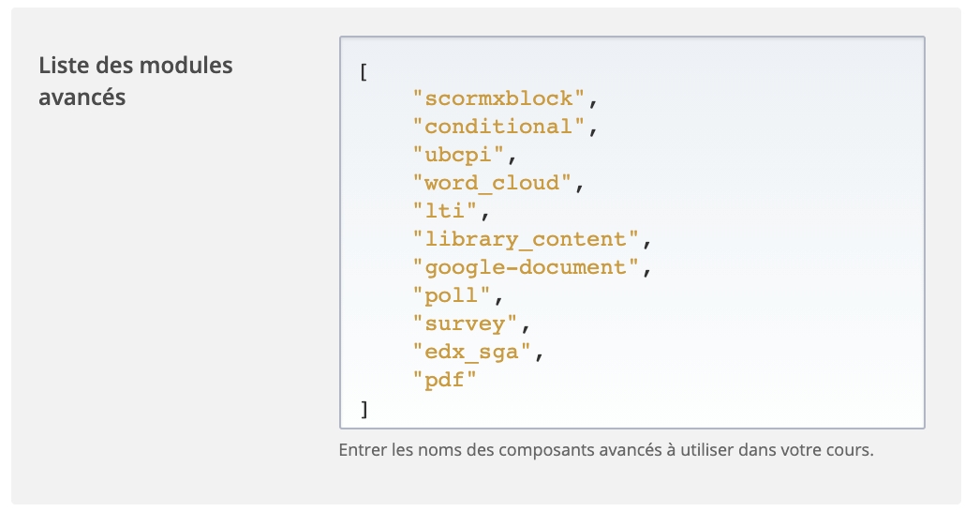Click the word "avancés" in the field label
The height and width of the screenshot is (527, 980).
(82, 97)
